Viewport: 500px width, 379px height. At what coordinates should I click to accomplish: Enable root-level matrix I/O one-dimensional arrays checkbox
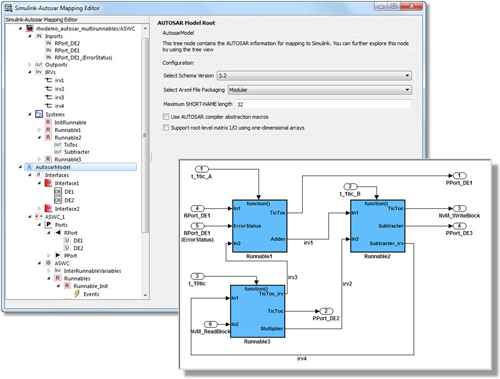pos(166,128)
